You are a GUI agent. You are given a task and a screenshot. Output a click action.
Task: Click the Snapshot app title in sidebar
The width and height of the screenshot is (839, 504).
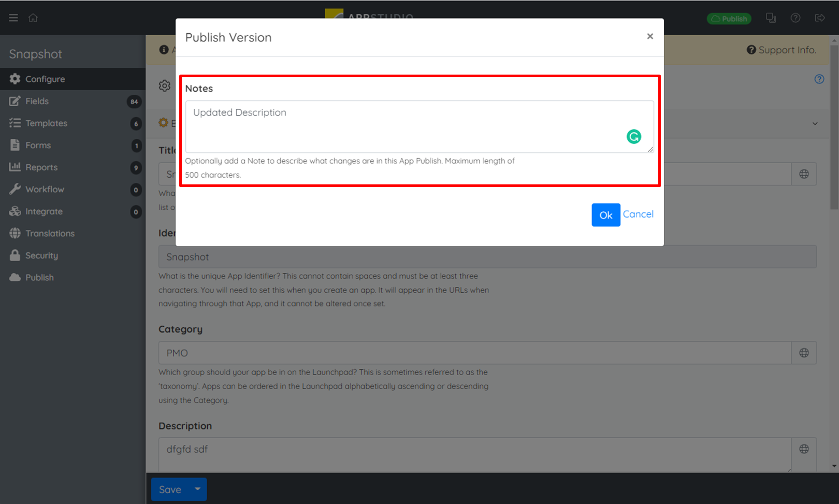coord(35,54)
